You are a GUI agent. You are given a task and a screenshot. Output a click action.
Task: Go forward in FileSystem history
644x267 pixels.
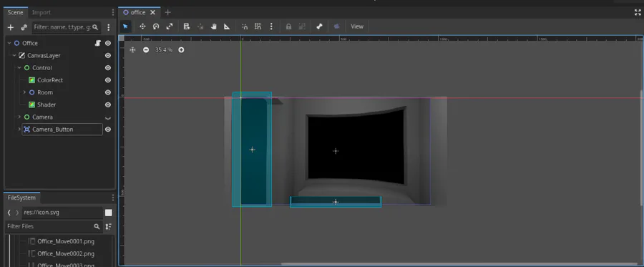17,213
